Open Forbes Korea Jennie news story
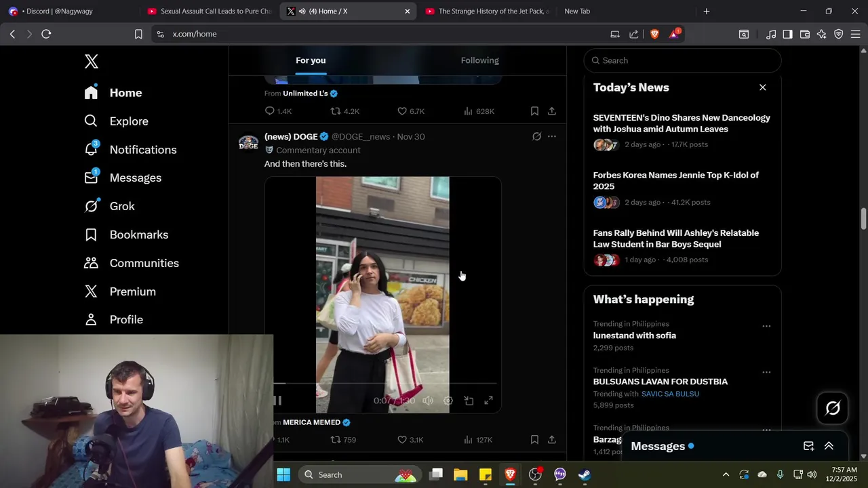 tap(682, 188)
